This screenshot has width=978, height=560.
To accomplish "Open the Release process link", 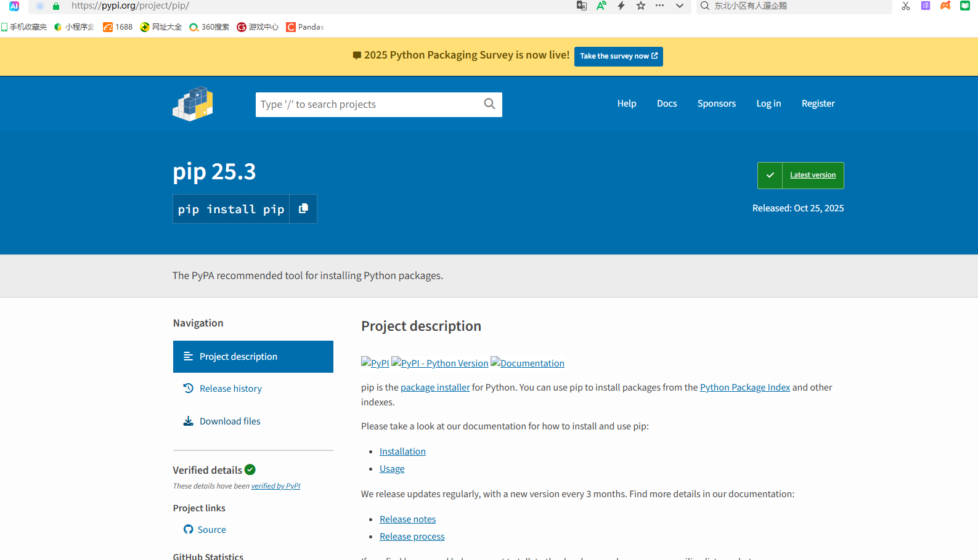I will pyautogui.click(x=412, y=537).
